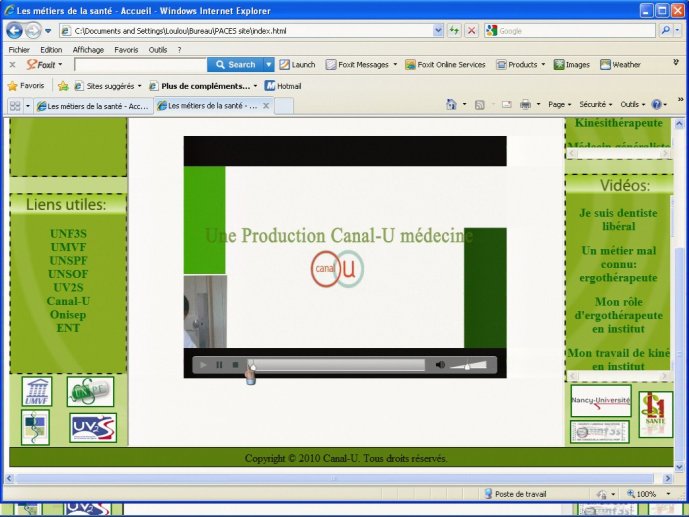The image size is (689, 517).
Task: Open the Products toolbar item
Action: tap(521, 65)
